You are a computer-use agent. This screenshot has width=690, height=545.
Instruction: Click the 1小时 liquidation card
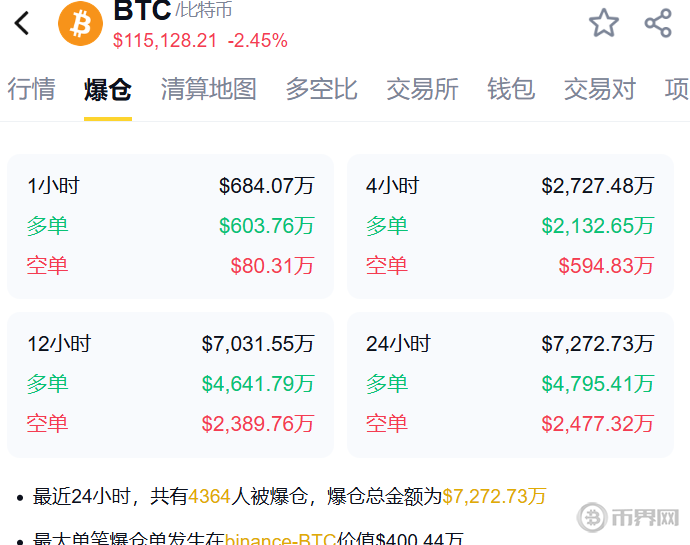point(171,226)
